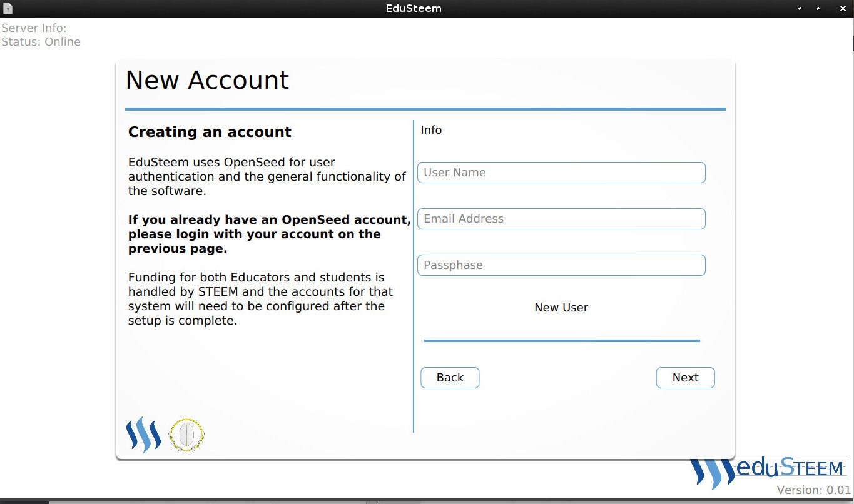Click the "Info" label above the form
854x504 pixels.
431,130
